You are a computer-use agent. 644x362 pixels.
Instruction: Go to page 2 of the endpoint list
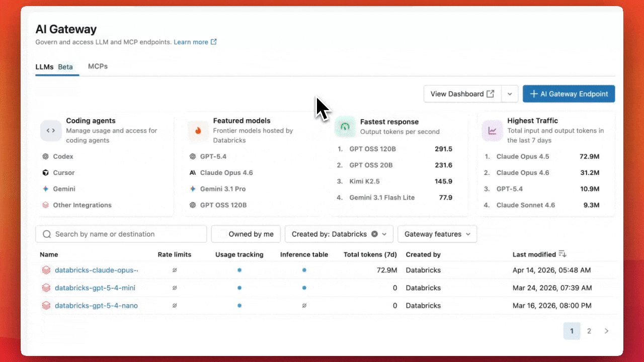click(x=589, y=331)
